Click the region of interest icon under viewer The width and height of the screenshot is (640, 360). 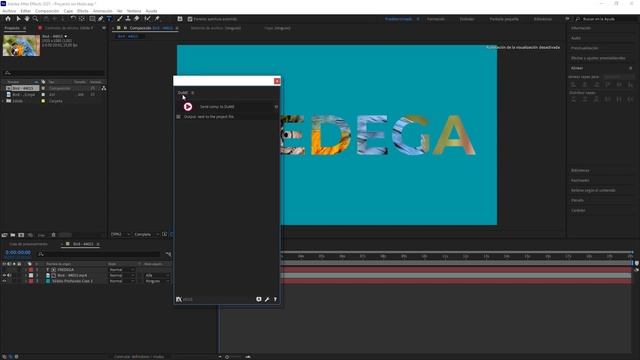click(x=164, y=234)
